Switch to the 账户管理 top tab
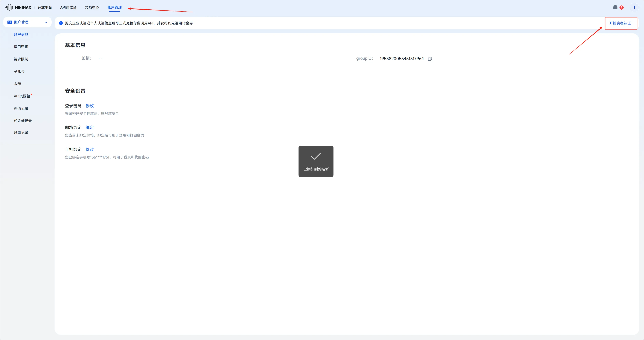 tap(114, 8)
